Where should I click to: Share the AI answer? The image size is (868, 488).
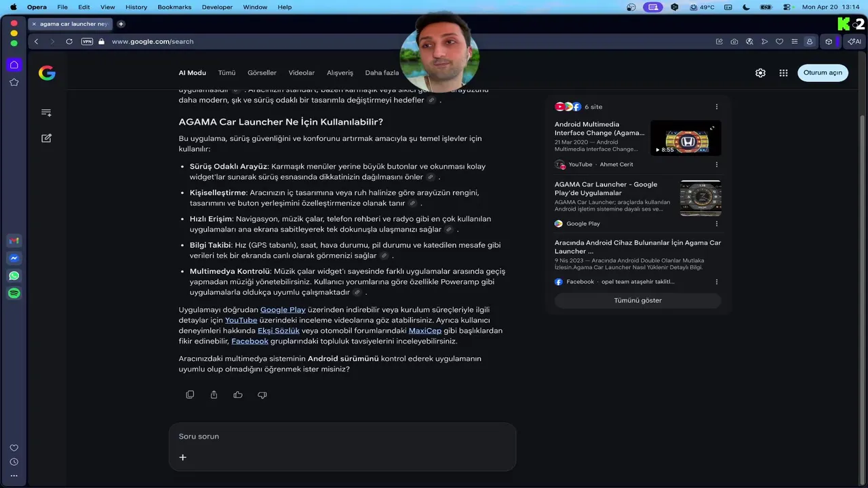pos(214,394)
